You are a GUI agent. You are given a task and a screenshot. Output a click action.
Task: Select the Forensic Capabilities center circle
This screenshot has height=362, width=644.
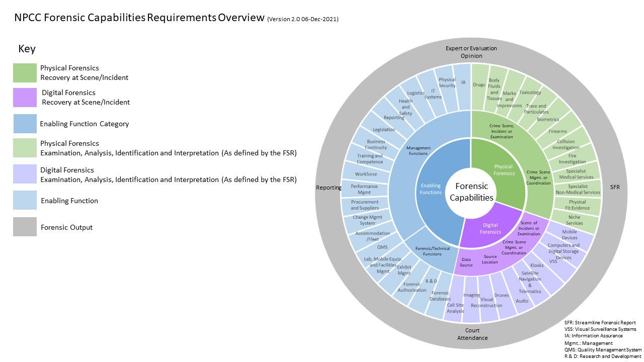[471, 193]
